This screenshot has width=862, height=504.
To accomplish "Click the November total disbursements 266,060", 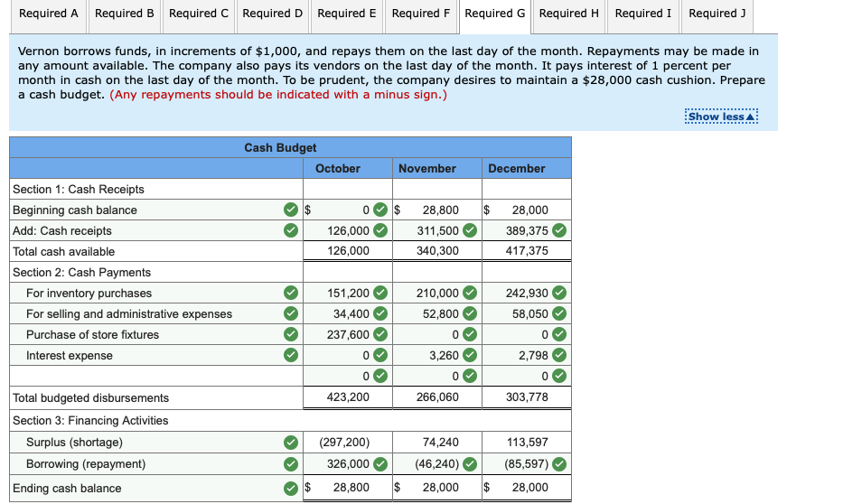I will pyautogui.click(x=437, y=397).
